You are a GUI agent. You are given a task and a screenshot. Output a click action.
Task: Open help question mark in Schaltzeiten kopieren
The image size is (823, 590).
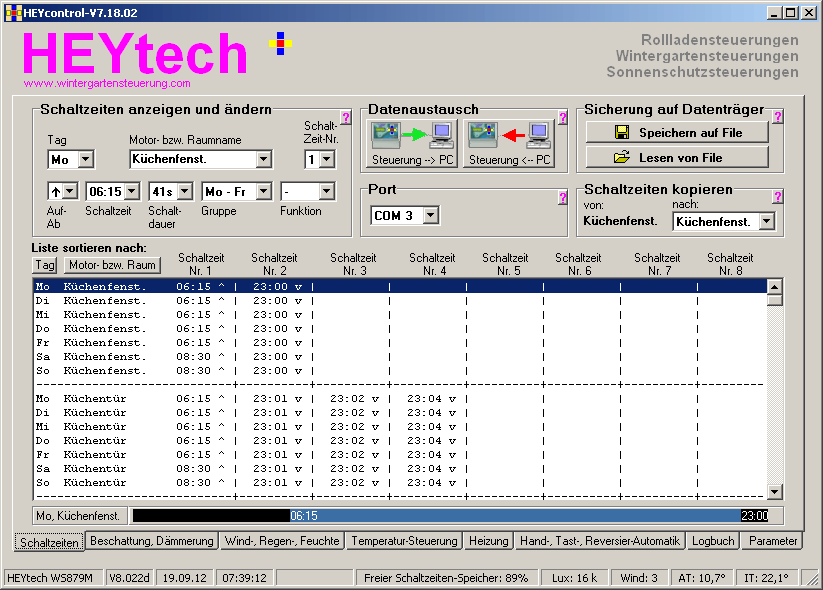coord(778,196)
